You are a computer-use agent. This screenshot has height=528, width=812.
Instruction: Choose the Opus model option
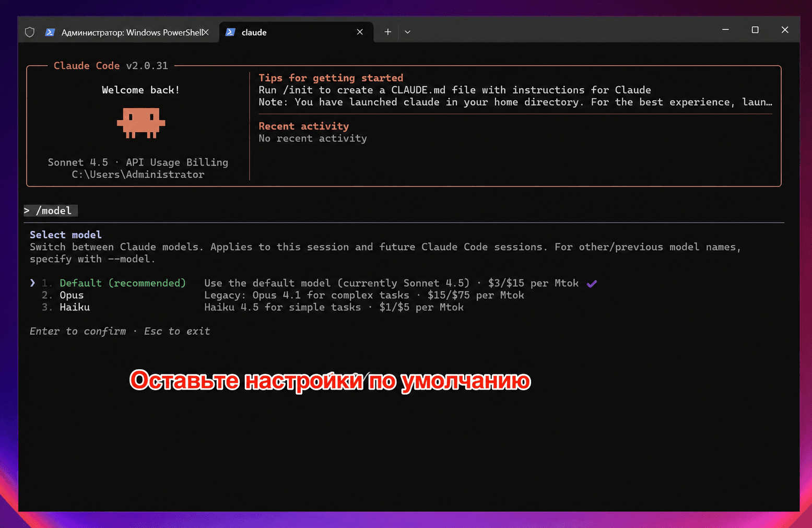[x=72, y=295]
